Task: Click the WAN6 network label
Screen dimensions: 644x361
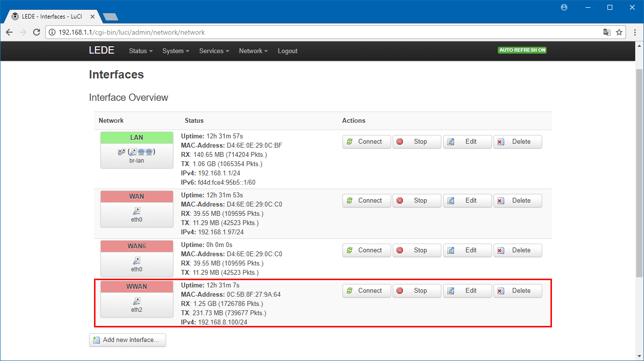Action: pos(137,247)
